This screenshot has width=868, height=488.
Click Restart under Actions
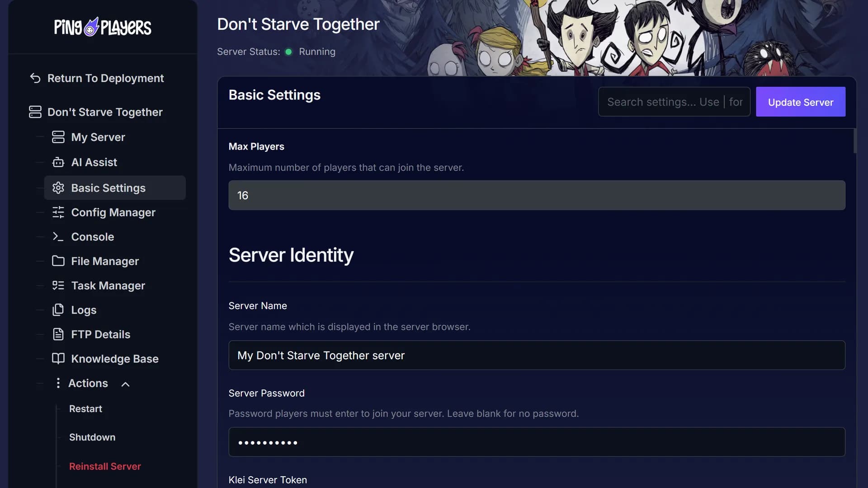click(x=85, y=409)
